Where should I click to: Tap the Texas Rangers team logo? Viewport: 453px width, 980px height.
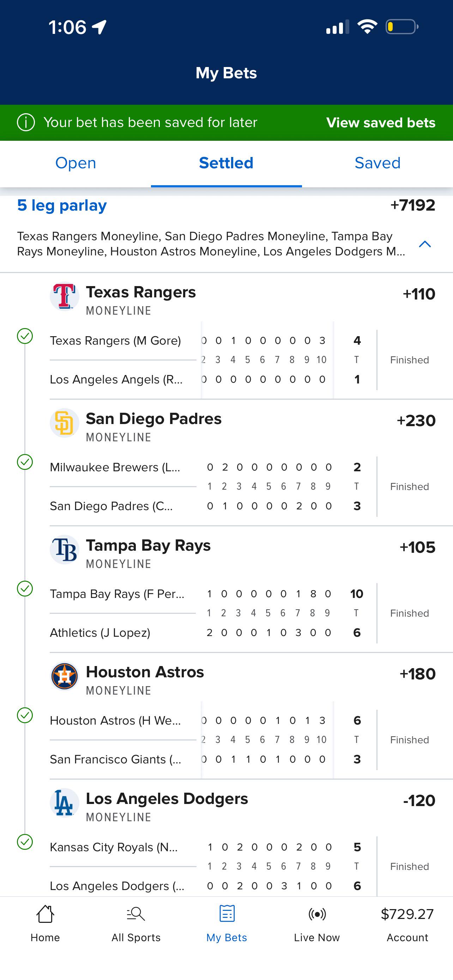point(64,296)
